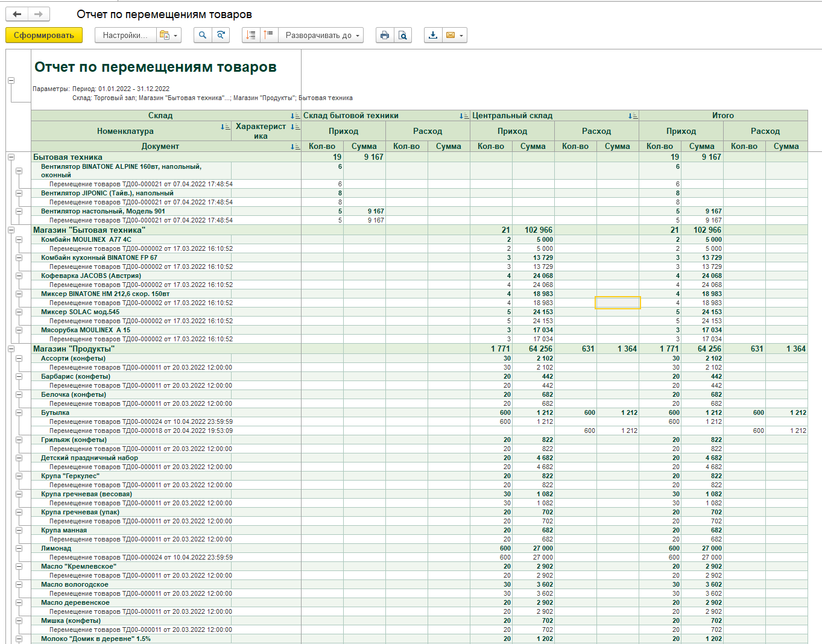
Task: Select the Молоко "Домик в деревне" 1.5% label
Action: pos(96,639)
